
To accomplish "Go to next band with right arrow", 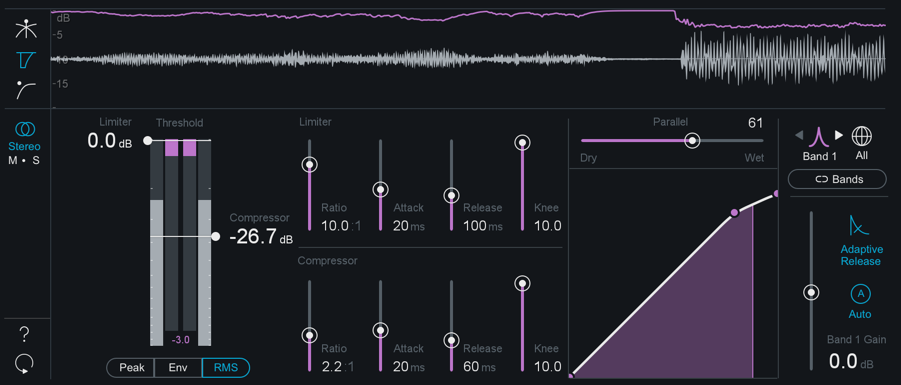I will click(x=838, y=136).
